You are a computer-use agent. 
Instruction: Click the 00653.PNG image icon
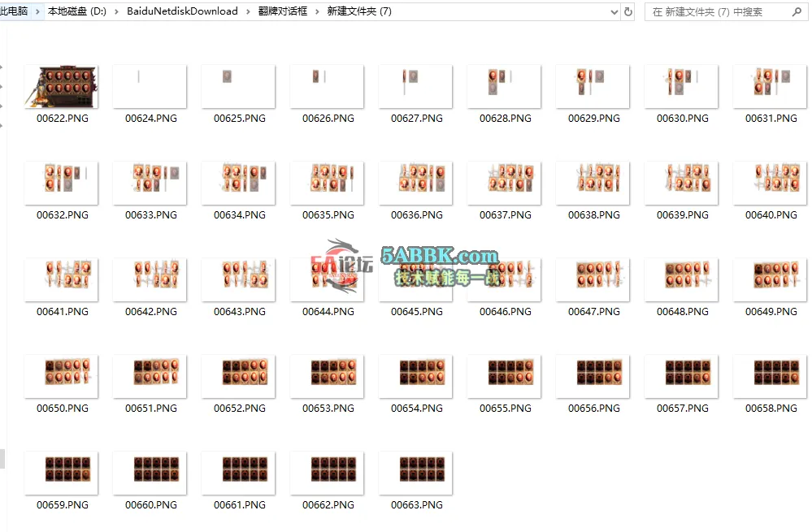click(328, 377)
